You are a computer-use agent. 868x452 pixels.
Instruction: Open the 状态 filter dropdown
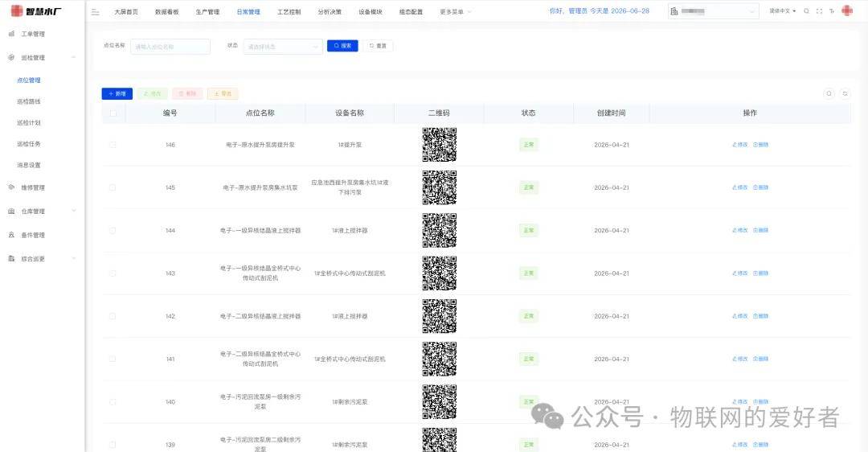click(283, 47)
